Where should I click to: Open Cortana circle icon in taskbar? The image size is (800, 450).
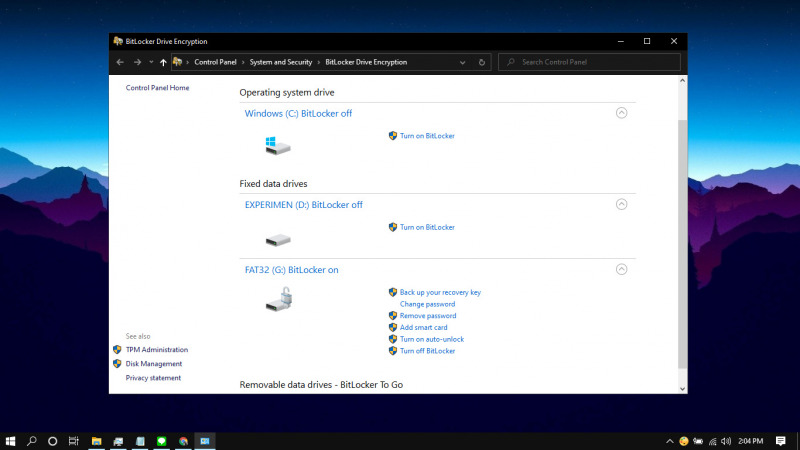click(x=52, y=441)
